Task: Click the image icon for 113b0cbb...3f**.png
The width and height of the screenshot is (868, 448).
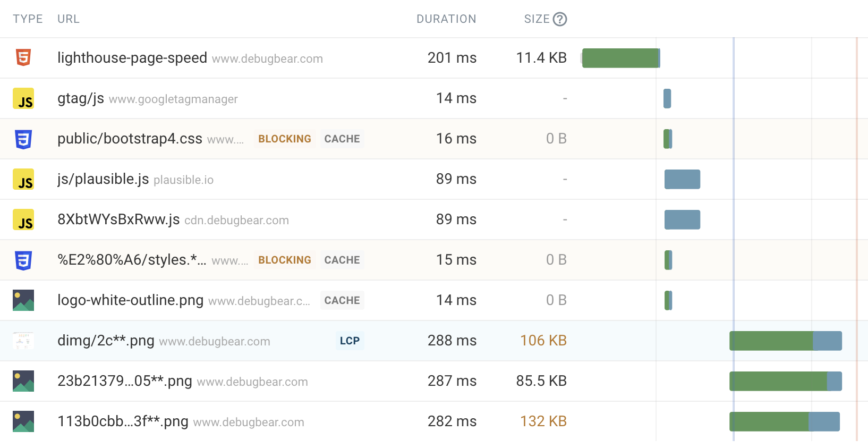Action: click(x=23, y=421)
